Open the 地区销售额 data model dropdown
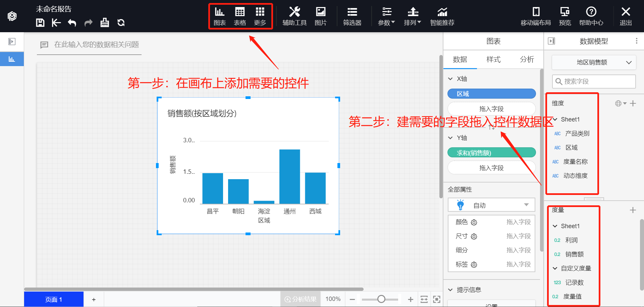Viewport: 644px width, 307px height. click(x=594, y=62)
